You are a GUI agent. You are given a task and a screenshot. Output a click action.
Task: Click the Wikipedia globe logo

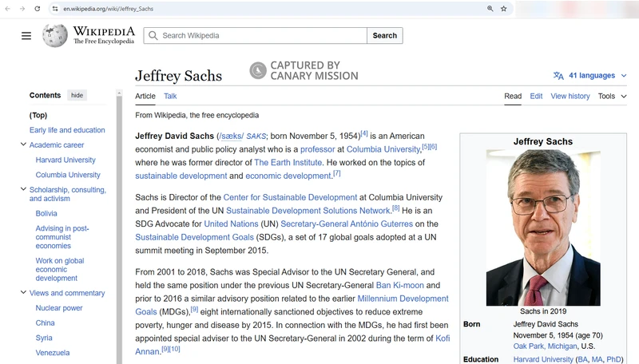(55, 35)
